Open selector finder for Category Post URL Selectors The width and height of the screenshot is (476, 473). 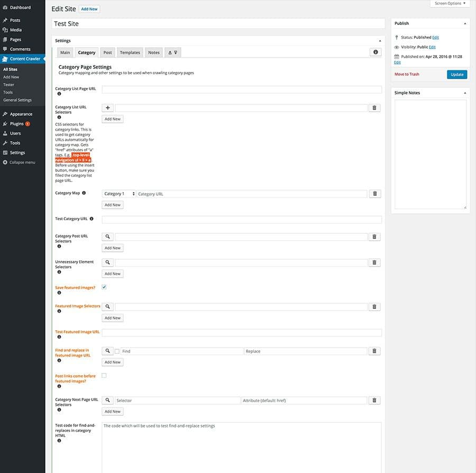tap(107, 236)
